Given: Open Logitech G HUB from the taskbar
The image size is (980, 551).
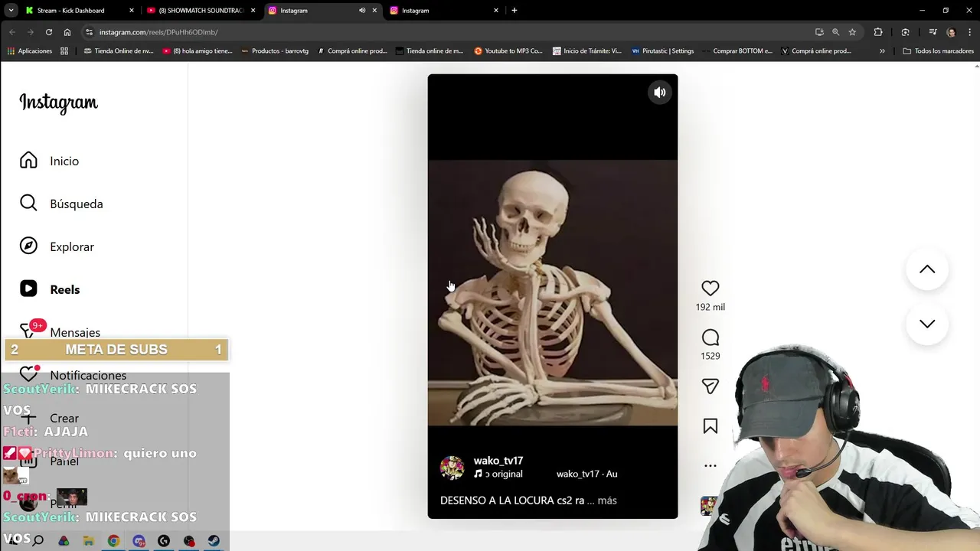Looking at the screenshot, I should pos(163,541).
